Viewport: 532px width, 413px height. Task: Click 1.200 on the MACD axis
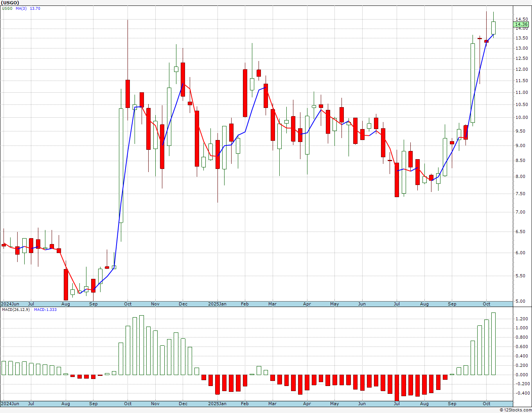(521, 319)
